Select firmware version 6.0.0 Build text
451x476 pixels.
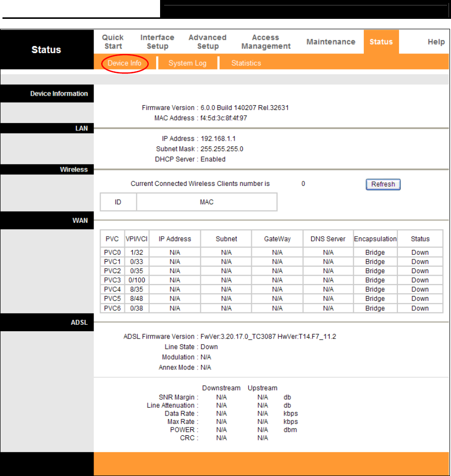tap(245, 108)
